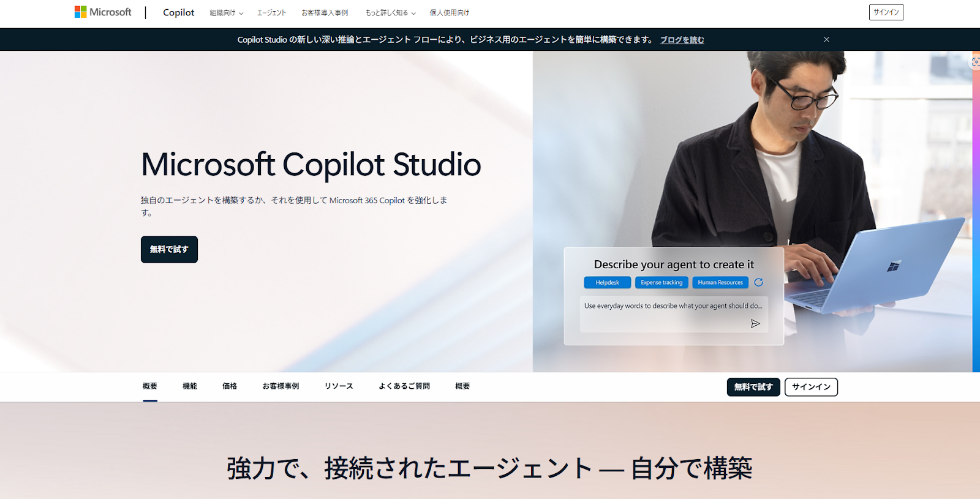The width and height of the screenshot is (980, 499).
Task: Switch to the お客様事例 tab
Action: pyautogui.click(x=281, y=386)
